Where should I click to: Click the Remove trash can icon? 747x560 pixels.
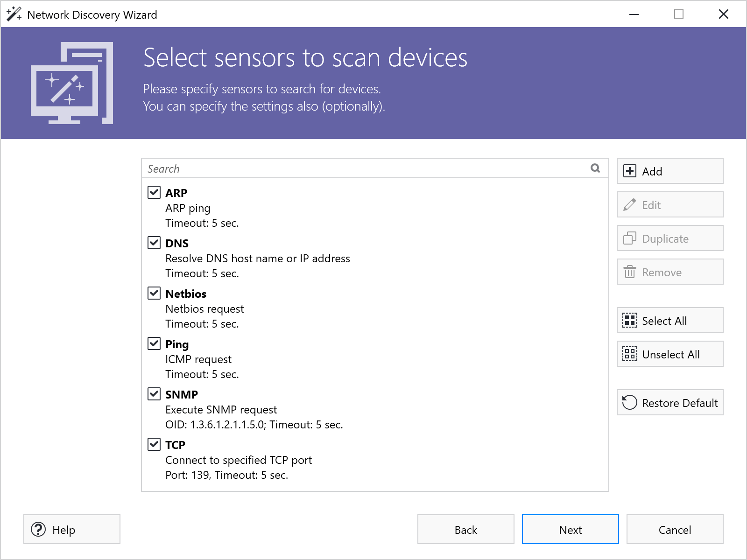point(630,272)
